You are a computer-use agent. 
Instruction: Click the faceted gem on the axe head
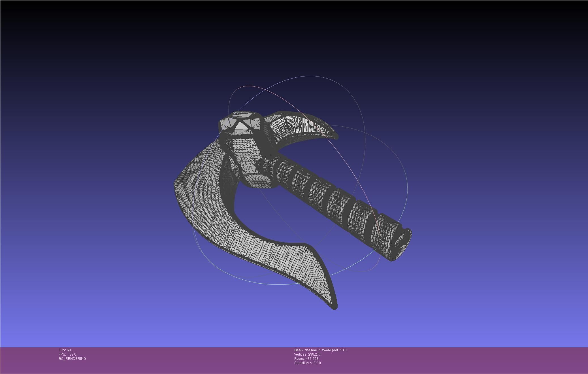tap(240, 124)
